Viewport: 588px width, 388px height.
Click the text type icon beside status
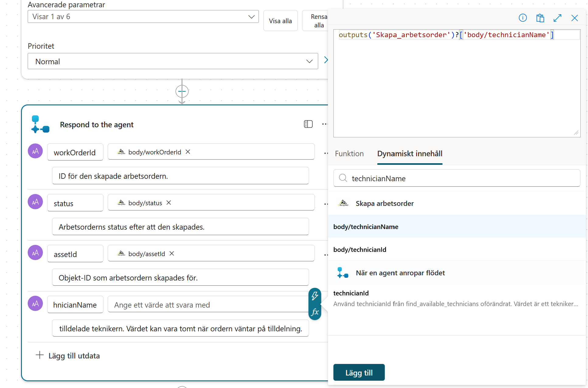pyautogui.click(x=35, y=202)
